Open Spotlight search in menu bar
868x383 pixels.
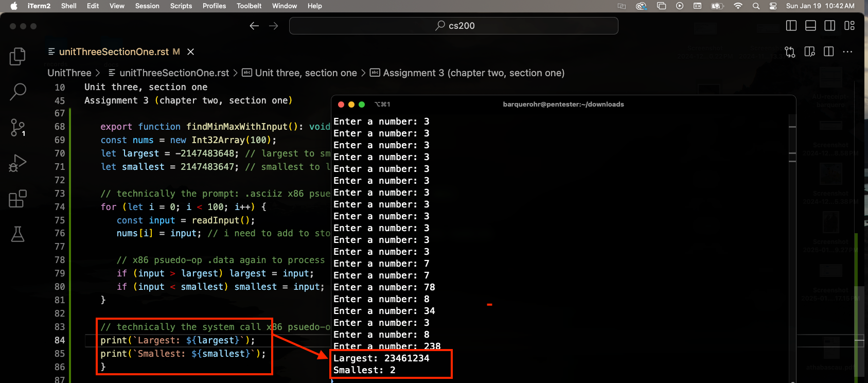click(756, 6)
